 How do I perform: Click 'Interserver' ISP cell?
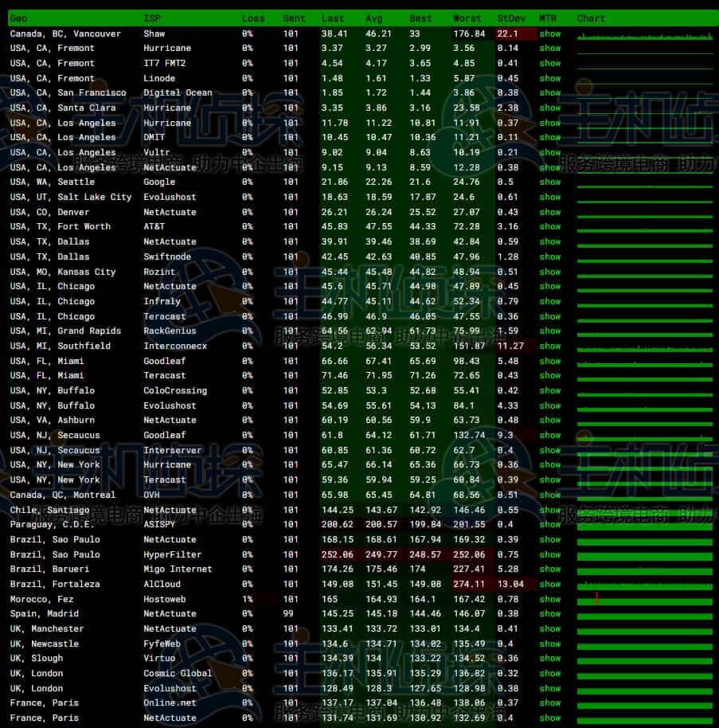point(172,450)
